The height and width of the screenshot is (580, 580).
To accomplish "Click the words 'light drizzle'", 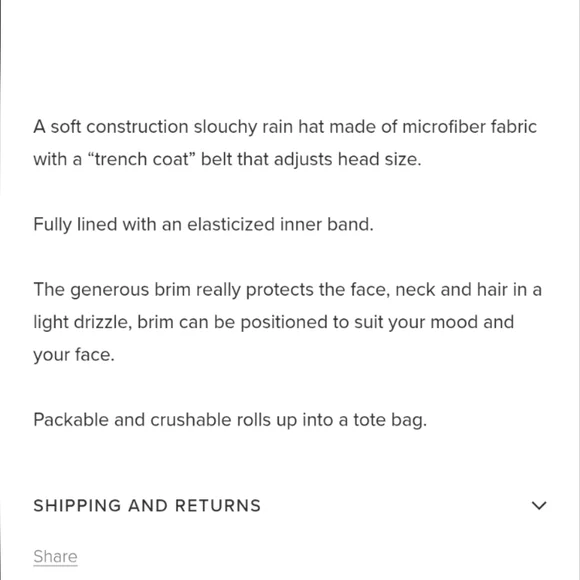I will pos(82,322).
